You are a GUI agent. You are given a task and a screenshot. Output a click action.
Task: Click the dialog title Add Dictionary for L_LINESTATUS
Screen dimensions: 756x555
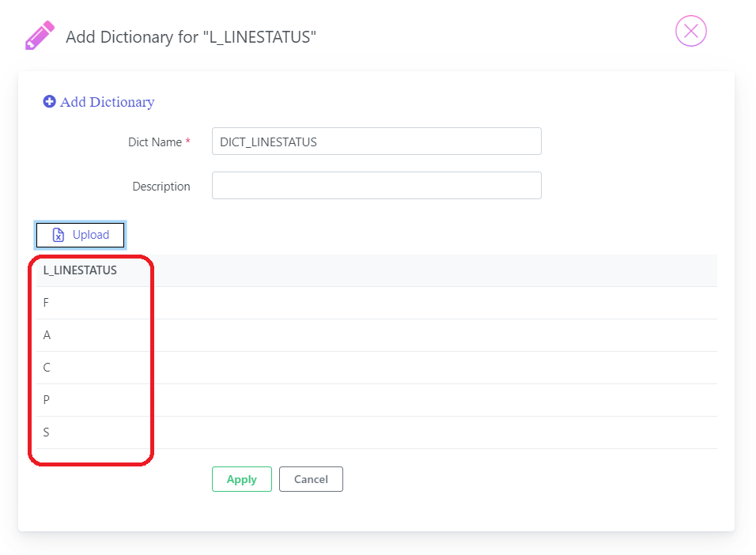(191, 36)
